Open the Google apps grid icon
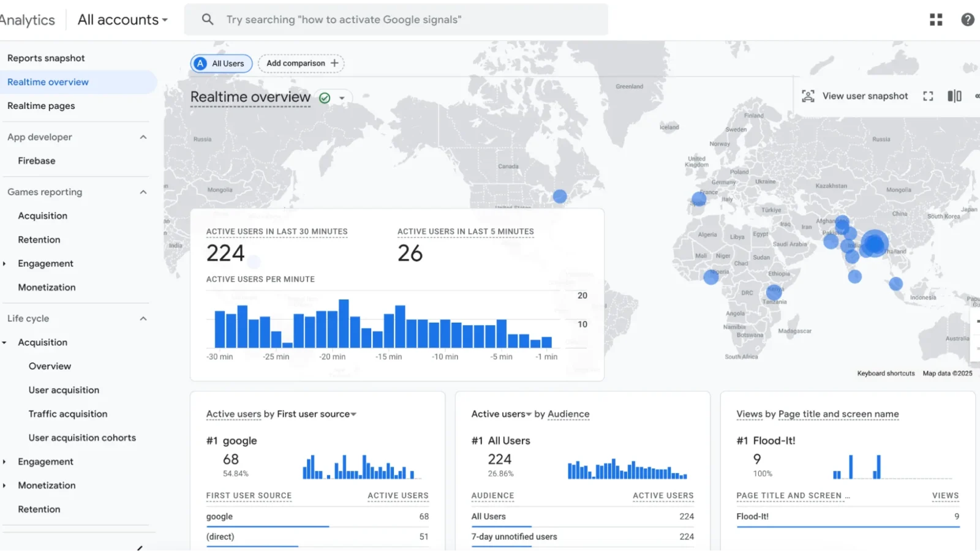Screen dimensions: 980x551 pyautogui.click(x=935, y=19)
